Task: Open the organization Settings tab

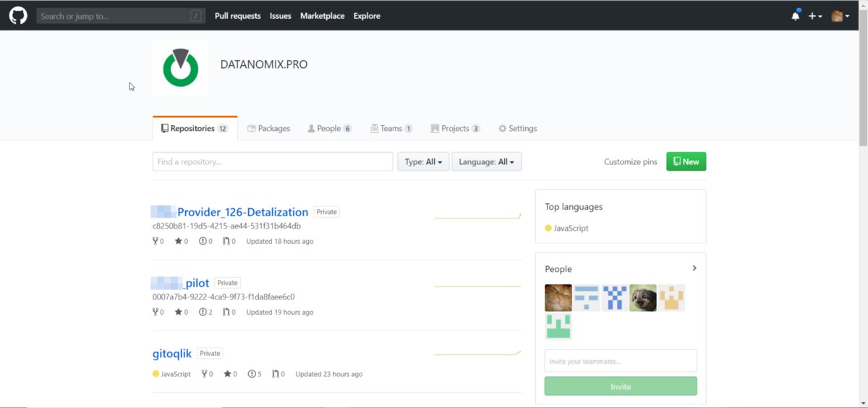Action: tap(518, 129)
